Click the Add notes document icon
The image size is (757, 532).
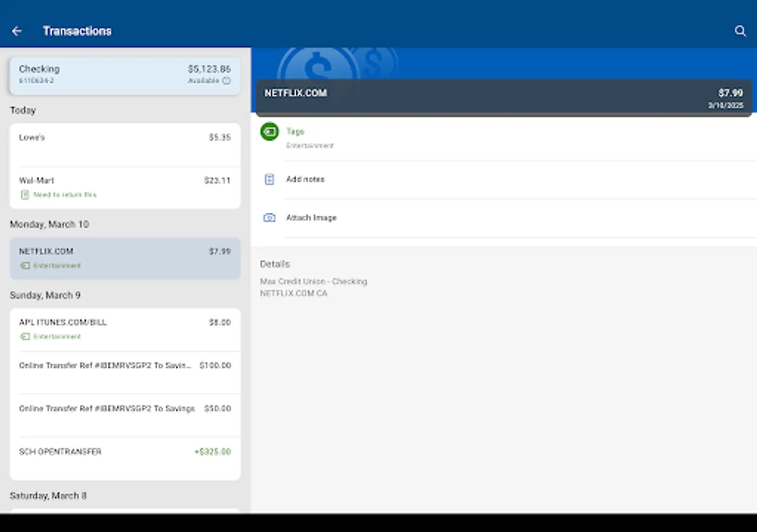269,179
